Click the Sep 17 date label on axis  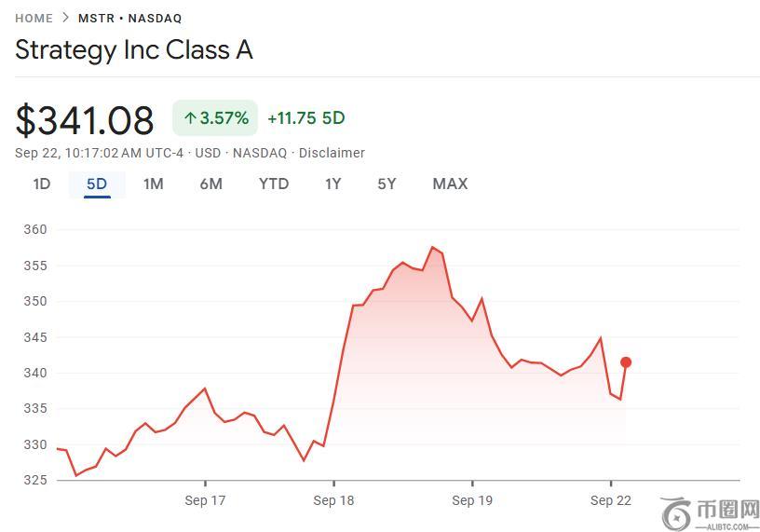click(205, 500)
